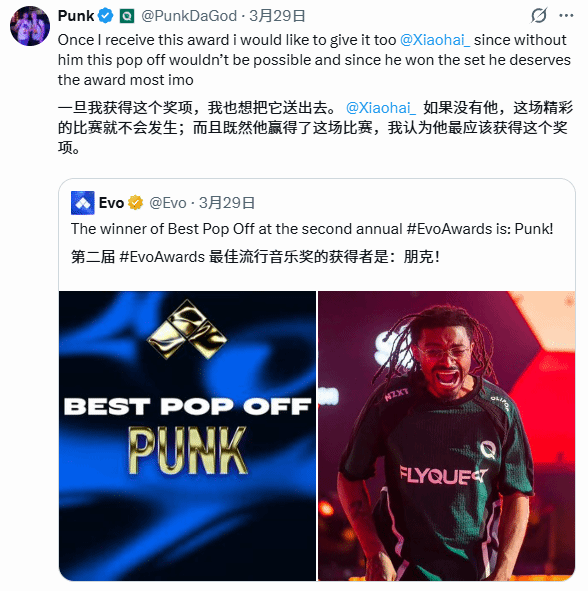588x591 pixels.
Task: Click the #EvoAwards hashtag in English text
Action: (449, 229)
